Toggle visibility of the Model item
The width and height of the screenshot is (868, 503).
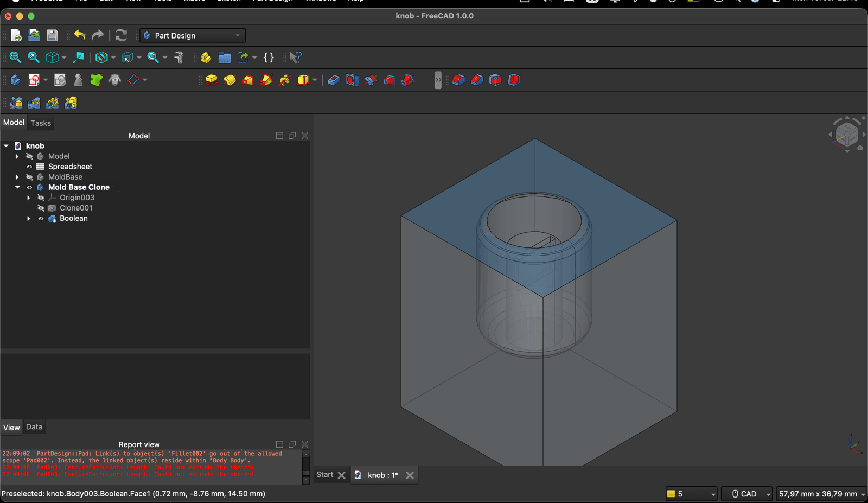[x=29, y=156]
